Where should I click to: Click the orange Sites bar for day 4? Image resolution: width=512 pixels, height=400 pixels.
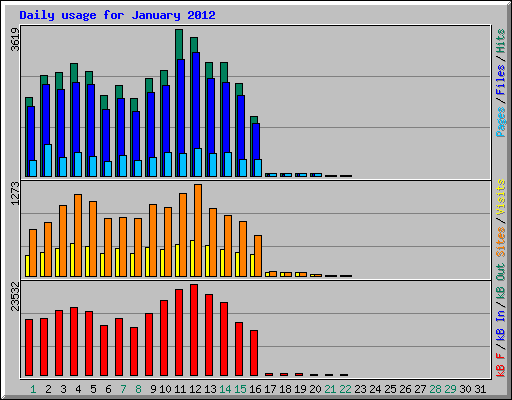click(x=78, y=235)
